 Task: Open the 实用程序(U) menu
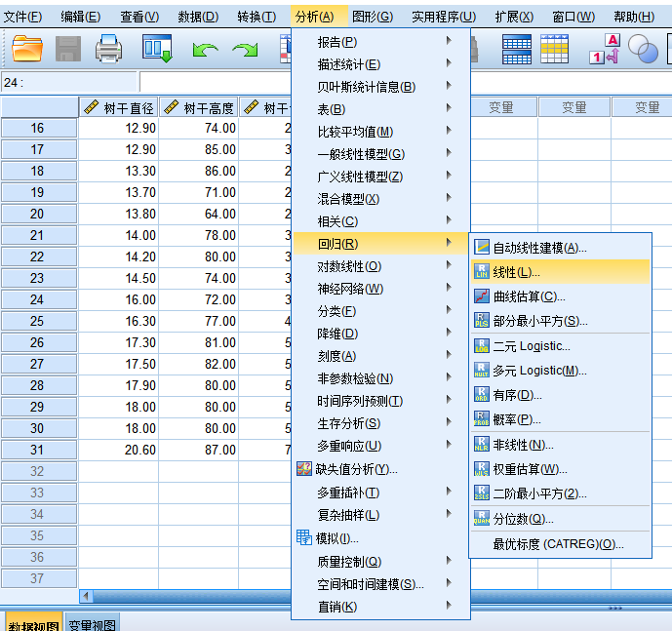pos(444,17)
